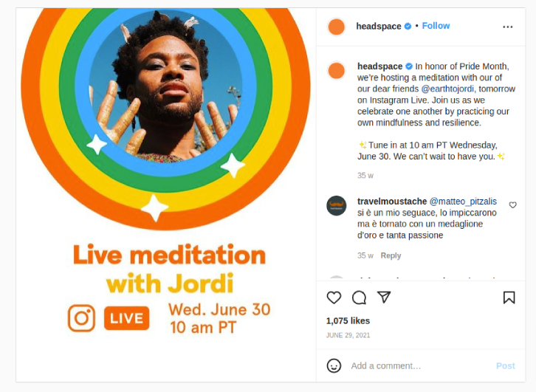536x392 pixels.
Task: Open travelmoustache's profile avatar
Action: (337, 206)
